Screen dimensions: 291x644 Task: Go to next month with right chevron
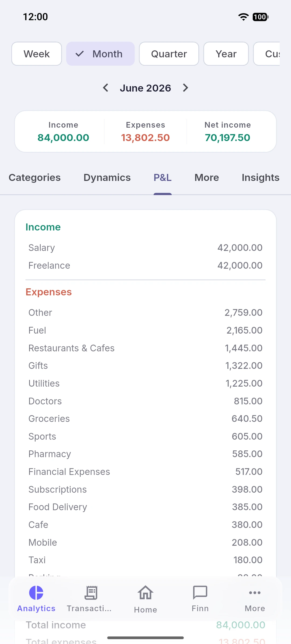point(185,88)
